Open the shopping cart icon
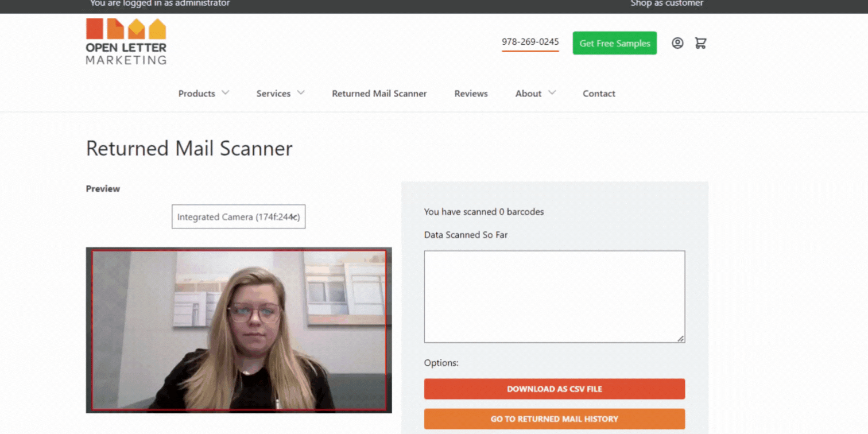The image size is (868, 434). (700, 43)
